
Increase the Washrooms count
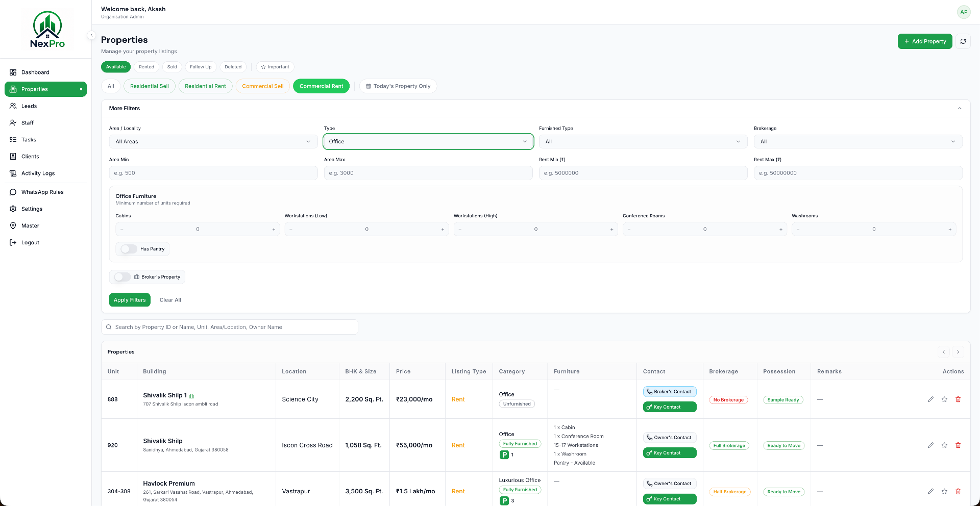(950, 230)
